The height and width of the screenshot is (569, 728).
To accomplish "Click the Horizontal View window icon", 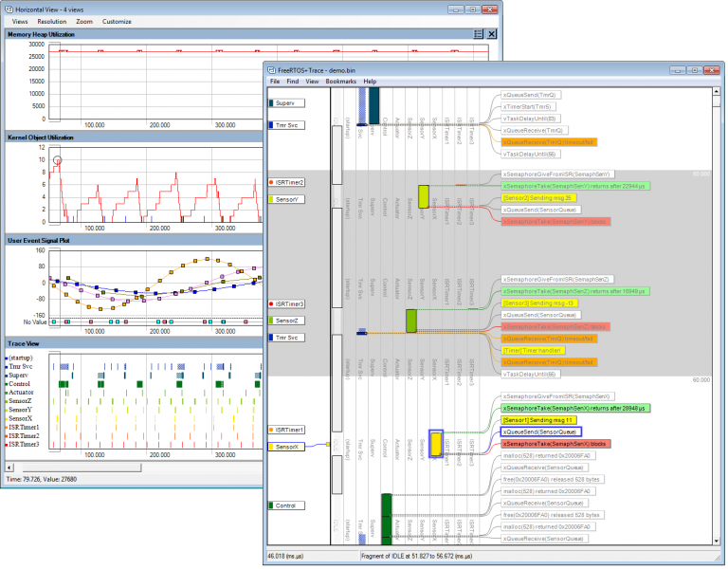I will pyautogui.click(x=9, y=9).
